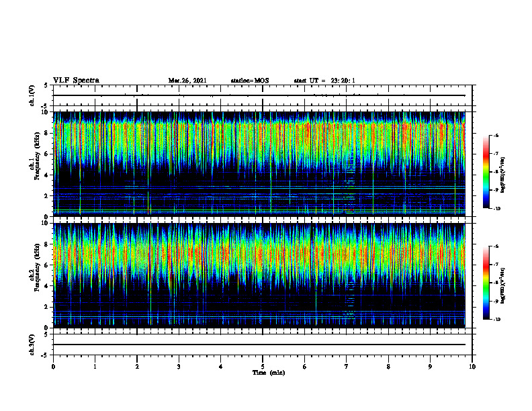Image resolution: width=532 pixels, height=411 pixels.
Task: Click the "ch.3(V)" waveform axis label
Action: [x=32, y=345]
